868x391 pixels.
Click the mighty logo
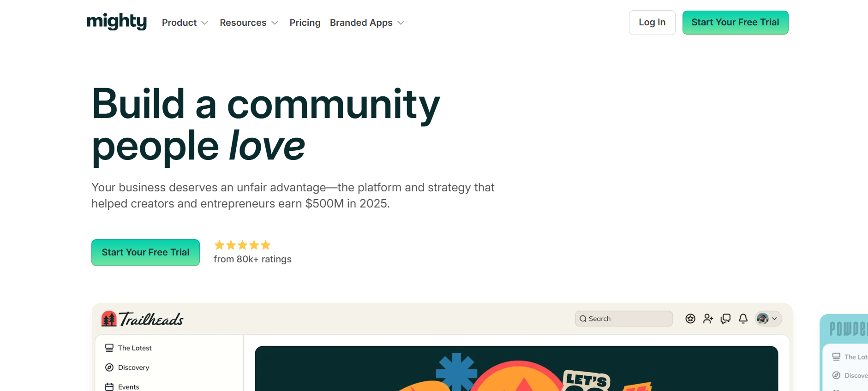pyautogui.click(x=117, y=22)
